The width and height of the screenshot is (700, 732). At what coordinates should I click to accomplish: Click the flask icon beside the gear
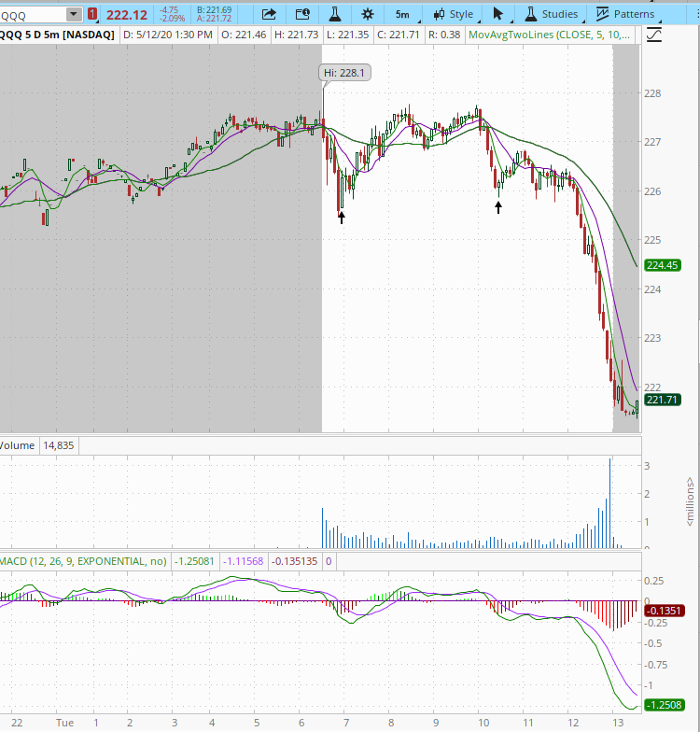click(334, 14)
